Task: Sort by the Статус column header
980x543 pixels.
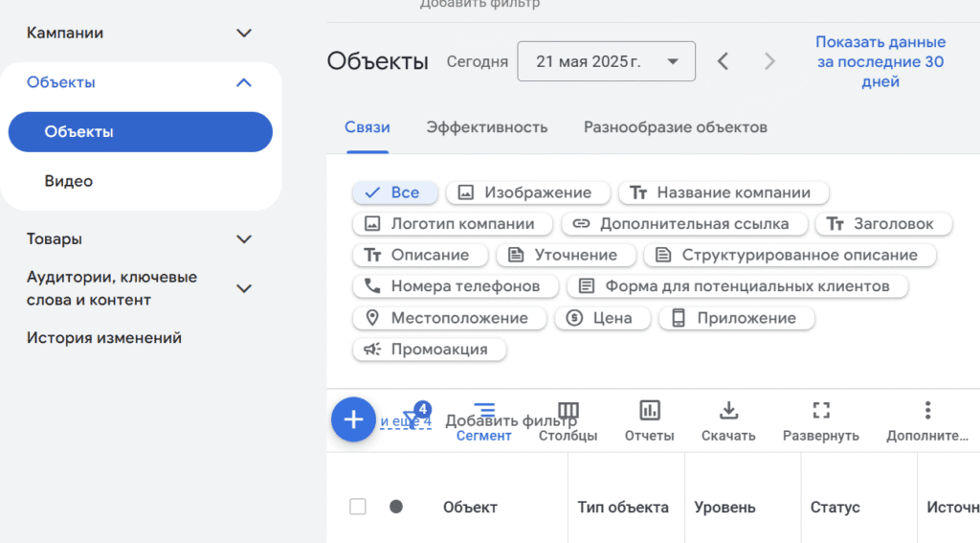Action: [x=835, y=508]
